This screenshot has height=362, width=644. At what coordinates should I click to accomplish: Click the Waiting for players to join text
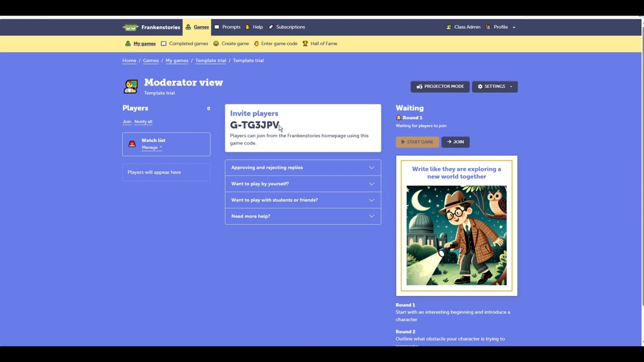pos(421,126)
